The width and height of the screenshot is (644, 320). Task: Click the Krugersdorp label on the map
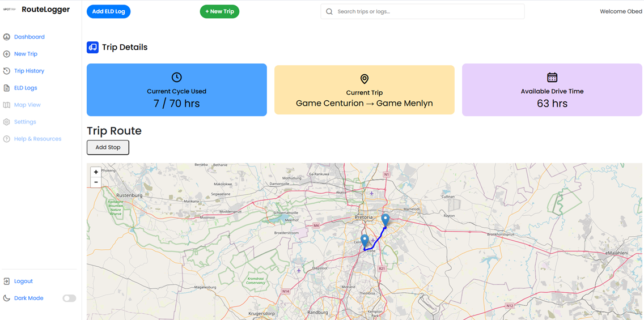(262, 314)
